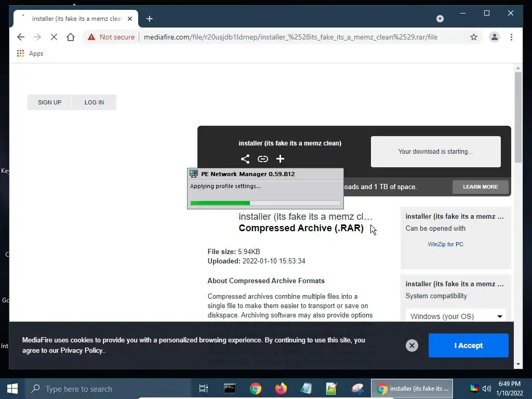Click the Uploaded: 2022-01-10 15:53:34 text
Viewport: 532px width, 399px height.
pos(256,261)
